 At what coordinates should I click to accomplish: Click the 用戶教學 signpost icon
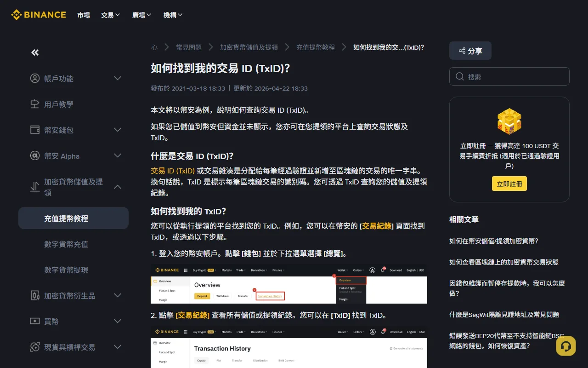point(35,104)
